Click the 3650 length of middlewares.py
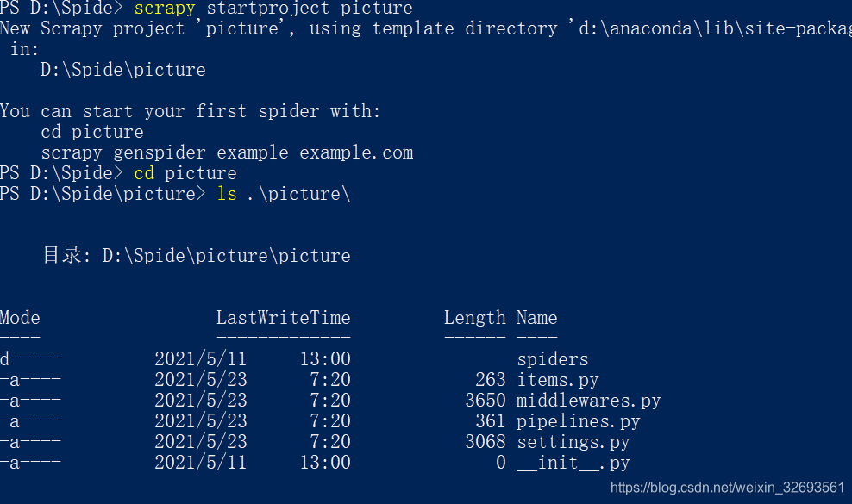Screen dimensions: 852x504 [x=485, y=401]
